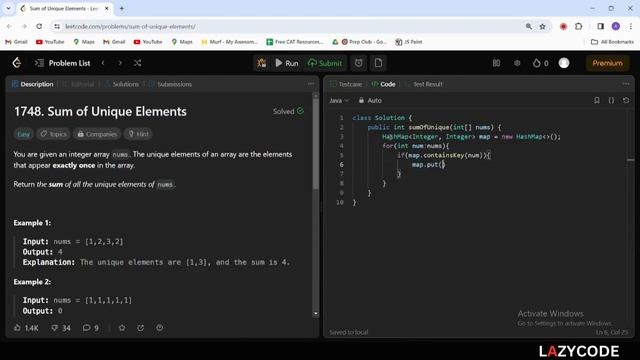640x360 pixels.
Task: Share the problem link icon
Action: (x=141, y=328)
